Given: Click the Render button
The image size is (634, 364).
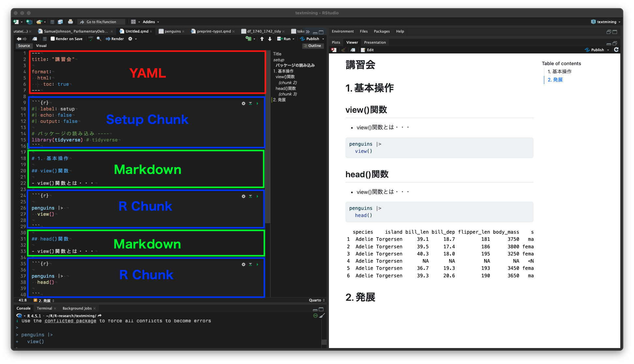Looking at the screenshot, I should [115, 39].
